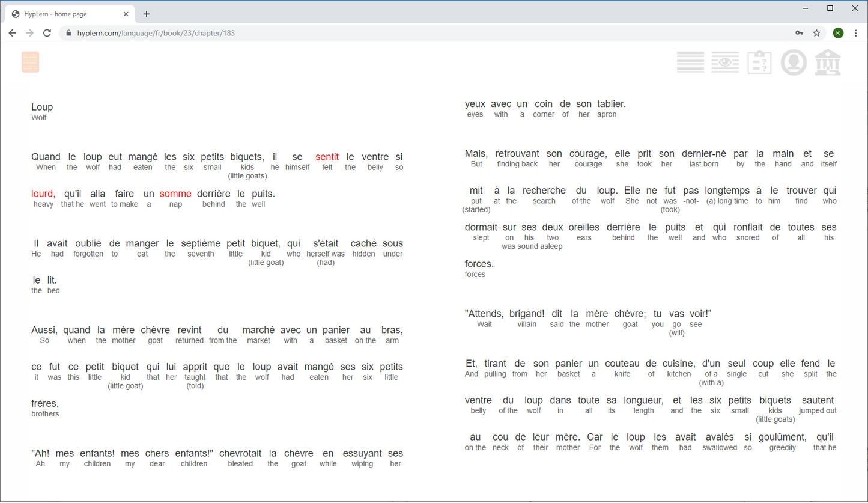This screenshot has width=868, height=503.
Task: Click the red word 'somme'
Action: (175, 194)
